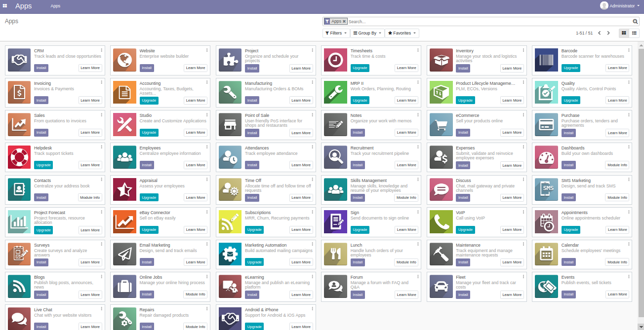Install the Employees app
Image resolution: width=644 pixels, height=330 pixels.
click(x=147, y=165)
